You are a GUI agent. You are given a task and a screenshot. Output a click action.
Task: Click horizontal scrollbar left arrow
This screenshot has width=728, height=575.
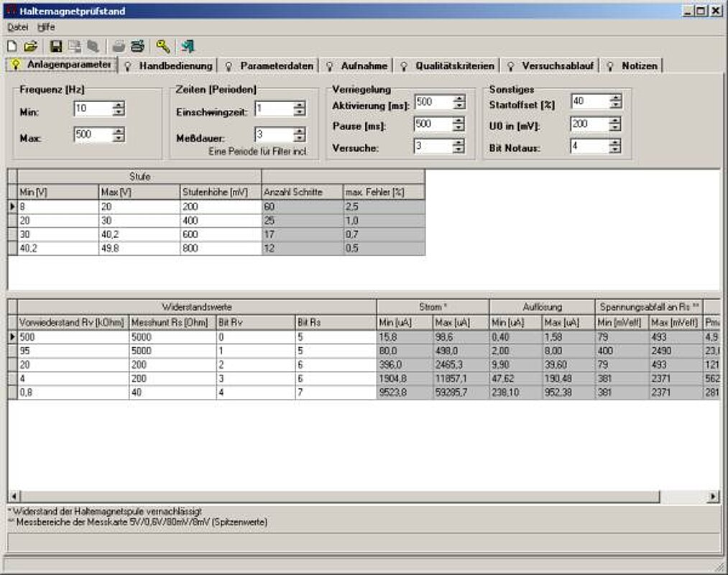14,497
